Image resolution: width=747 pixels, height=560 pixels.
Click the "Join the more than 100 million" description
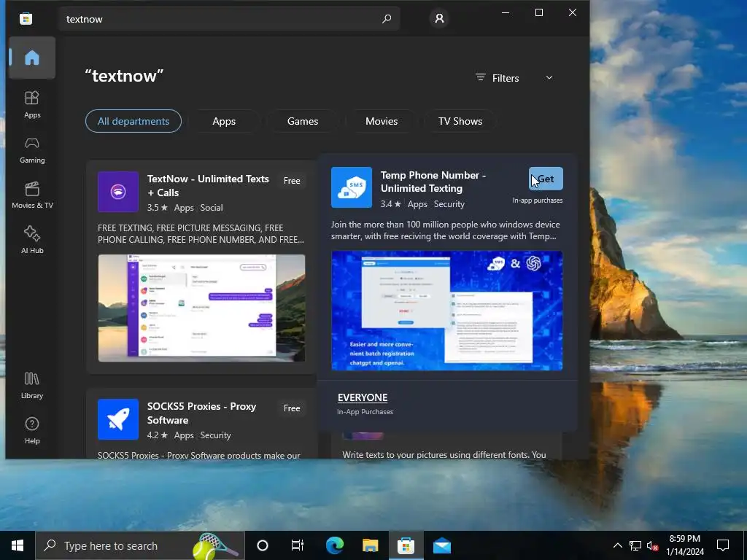[x=446, y=230]
